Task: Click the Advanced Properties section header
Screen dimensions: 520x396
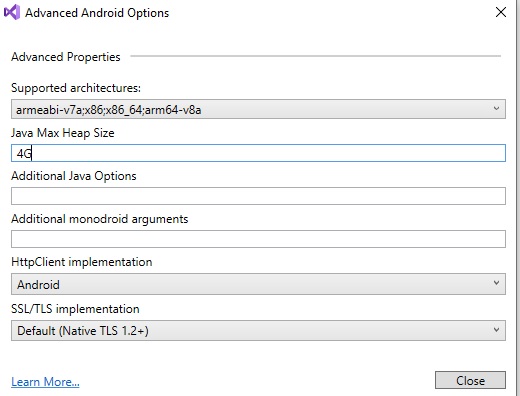Action: [66, 57]
